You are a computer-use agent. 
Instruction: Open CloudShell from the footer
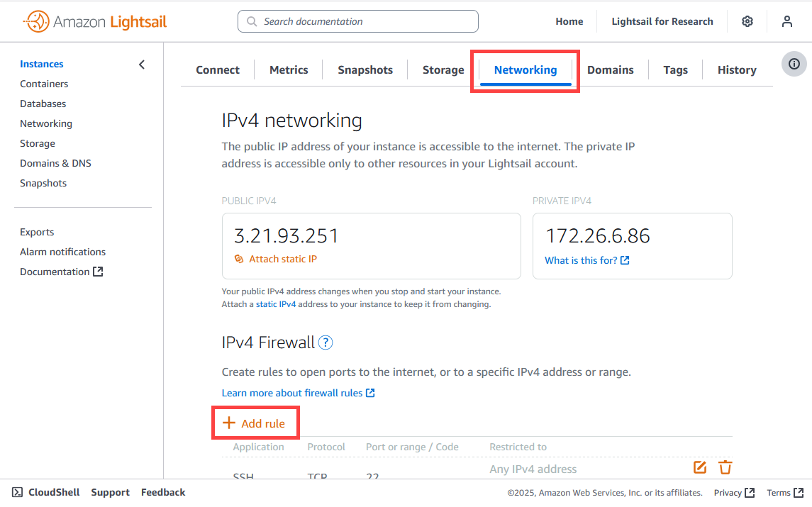pos(45,492)
